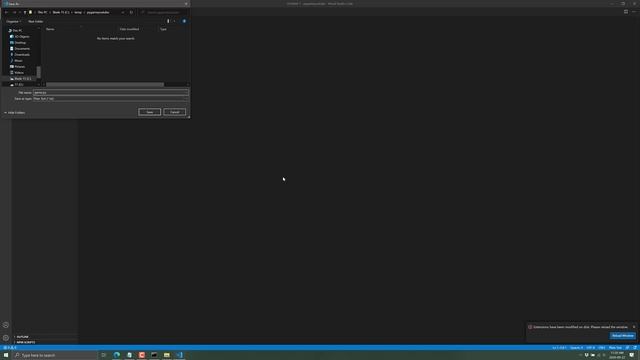640x360 pixels.
Task: Select This PC in navigation tree
Action: pos(17,31)
